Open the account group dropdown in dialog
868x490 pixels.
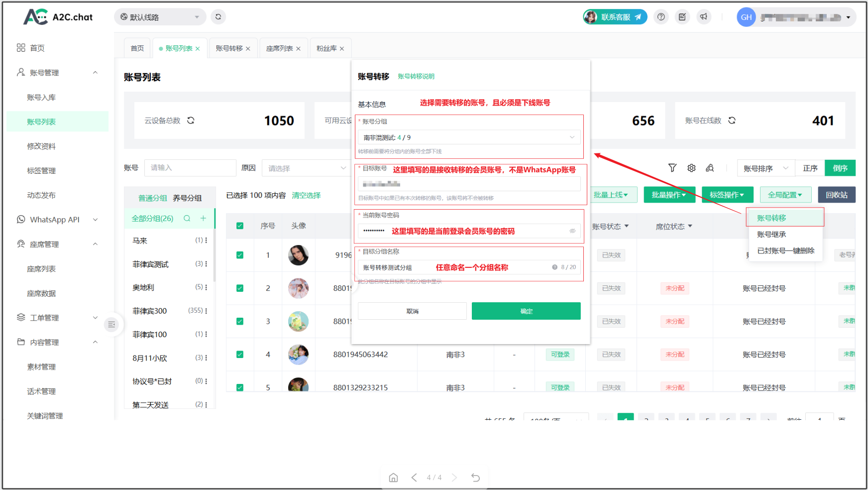click(468, 137)
